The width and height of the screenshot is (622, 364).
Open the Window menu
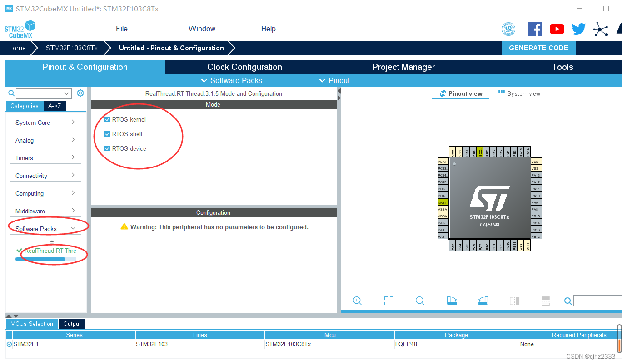[202, 29]
